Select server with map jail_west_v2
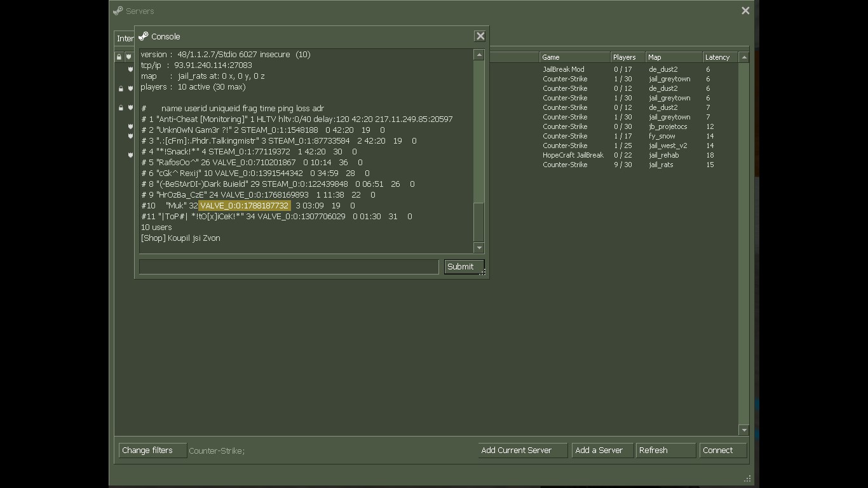 point(668,146)
